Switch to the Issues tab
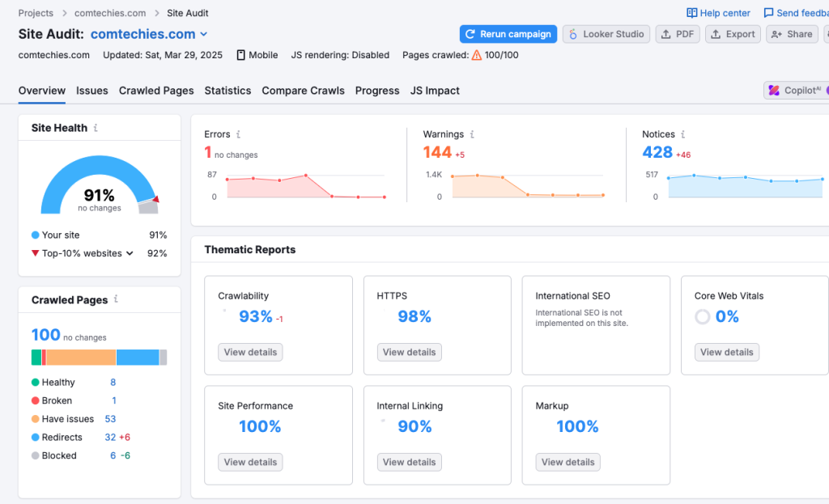829x504 pixels. click(x=91, y=91)
